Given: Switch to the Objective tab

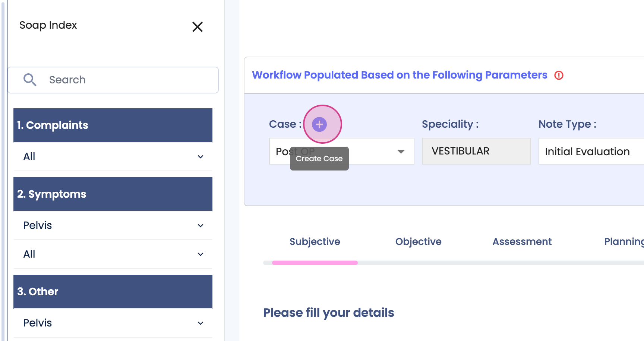Looking at the screenshot, I should 418,242.
